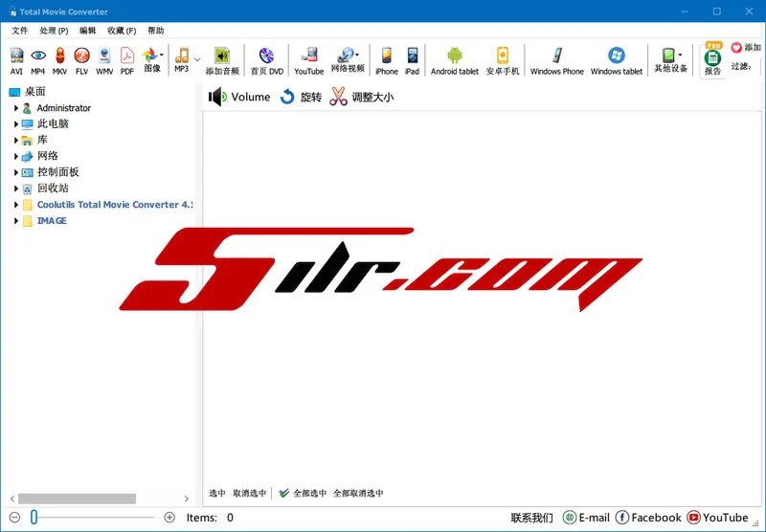Pick the MKV format icon

[x=59, y=61]
